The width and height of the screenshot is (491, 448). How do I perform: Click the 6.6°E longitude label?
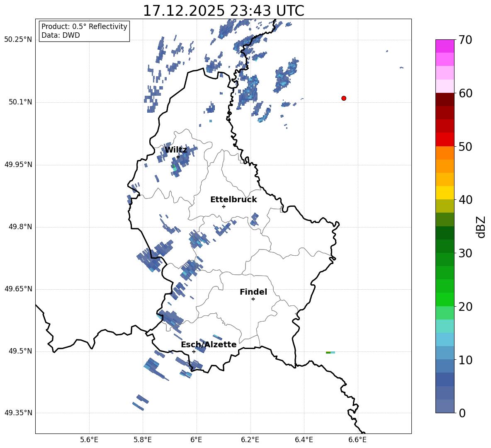coord(357,440)
